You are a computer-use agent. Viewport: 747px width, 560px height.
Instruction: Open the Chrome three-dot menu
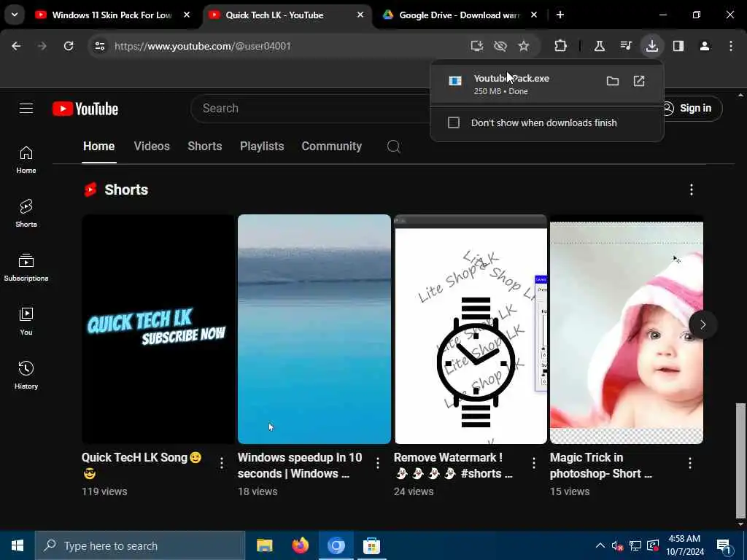(x=731, y=46)
